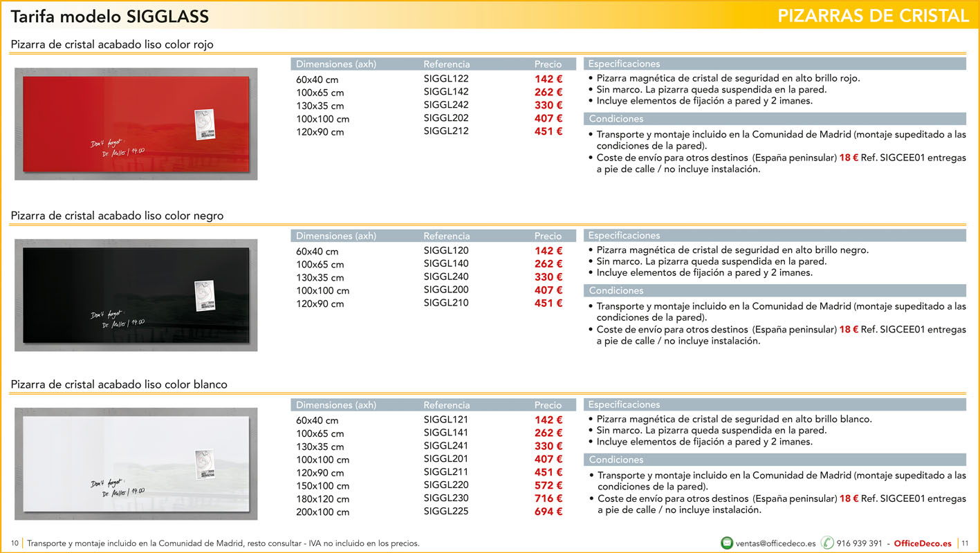Click the OfficeDeco.es website link
The width and height of the screenshot is (980, 553).
[923, 543]
